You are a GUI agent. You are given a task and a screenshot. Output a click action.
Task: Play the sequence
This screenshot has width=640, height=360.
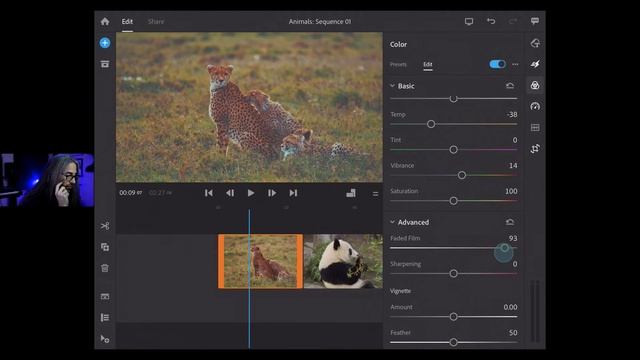251,193
